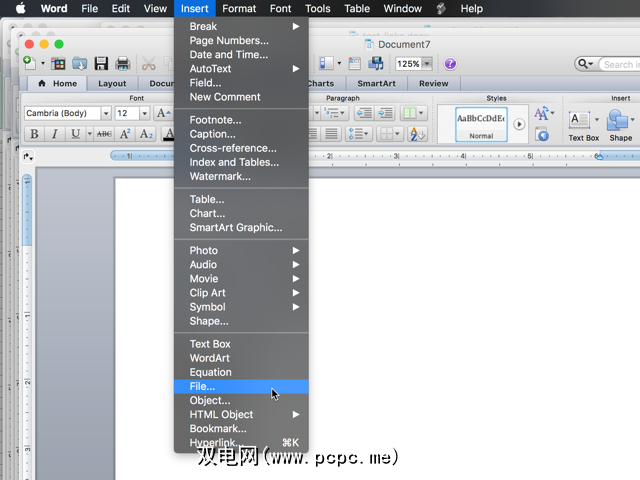Click the tab selector at ruler corner

tap(28, 156)
